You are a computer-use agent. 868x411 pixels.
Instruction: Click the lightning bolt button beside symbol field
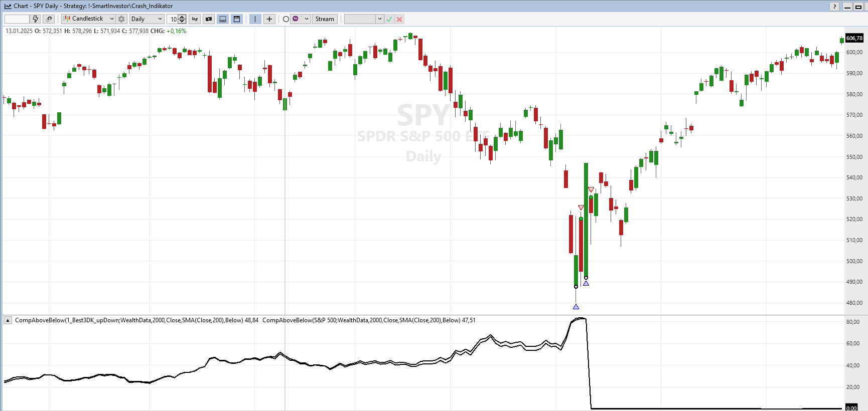(x=35, y=19)
